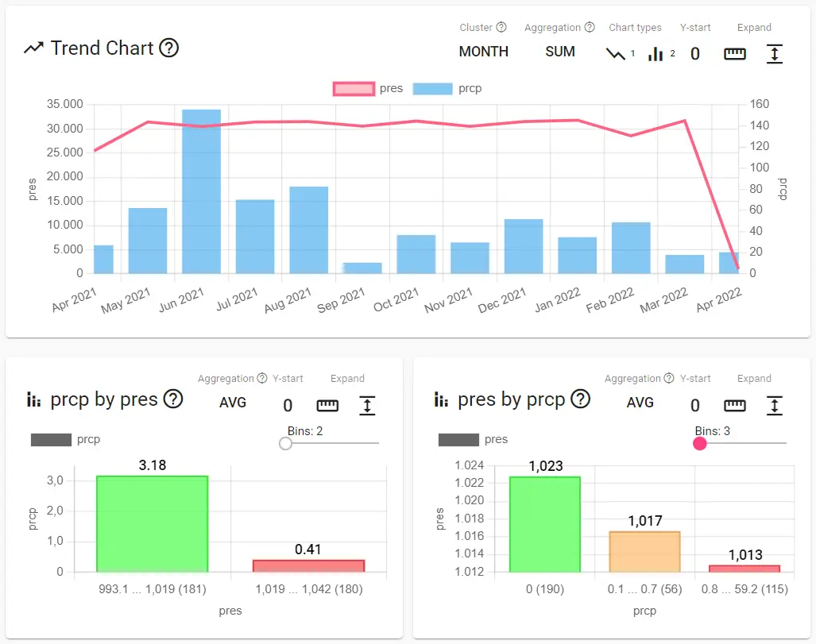Click the "0 (190)" bin label
This screenshot has height=644, width=816.
[x=545, y=589]
